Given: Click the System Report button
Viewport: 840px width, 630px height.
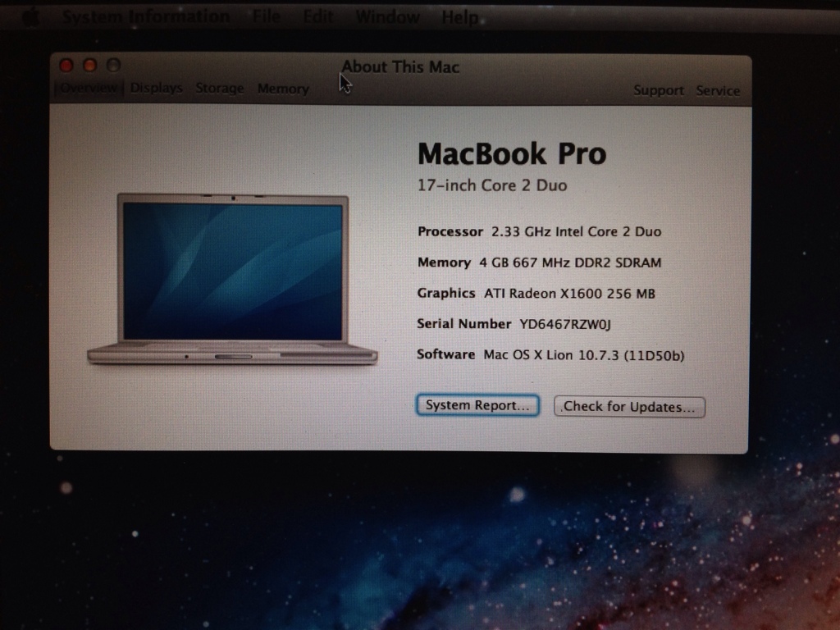Looking at the screenshot, I should pyautogui.click(x=478, y=405).
